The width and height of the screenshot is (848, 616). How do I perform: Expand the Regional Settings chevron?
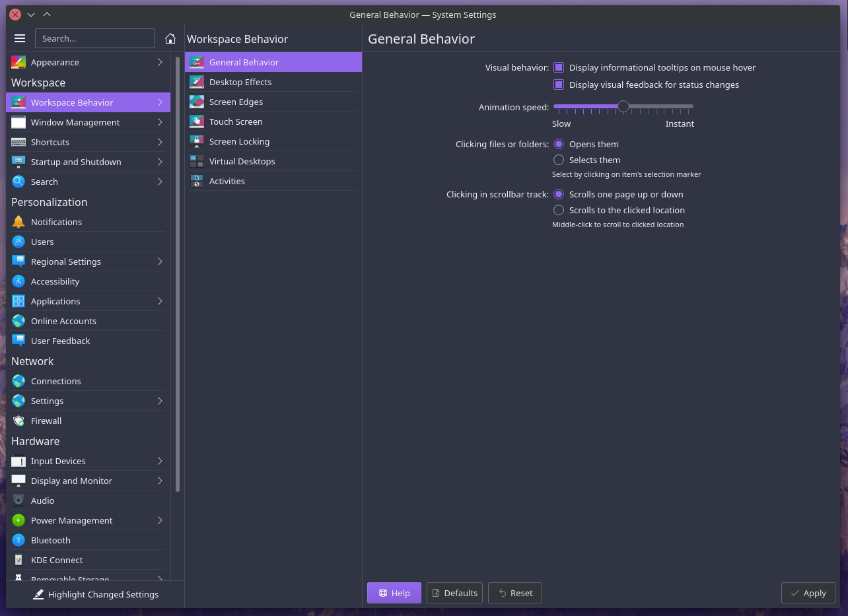click(x=160, y=261)
